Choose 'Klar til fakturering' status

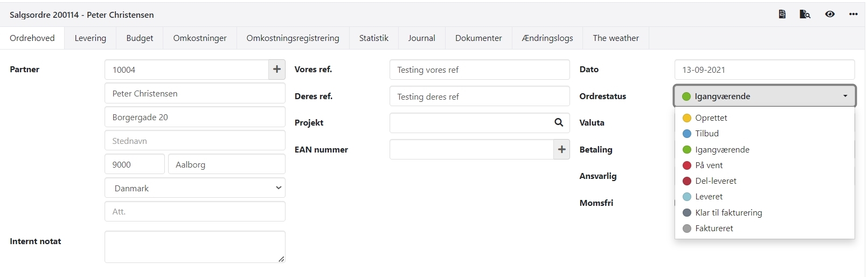point(728,213)
